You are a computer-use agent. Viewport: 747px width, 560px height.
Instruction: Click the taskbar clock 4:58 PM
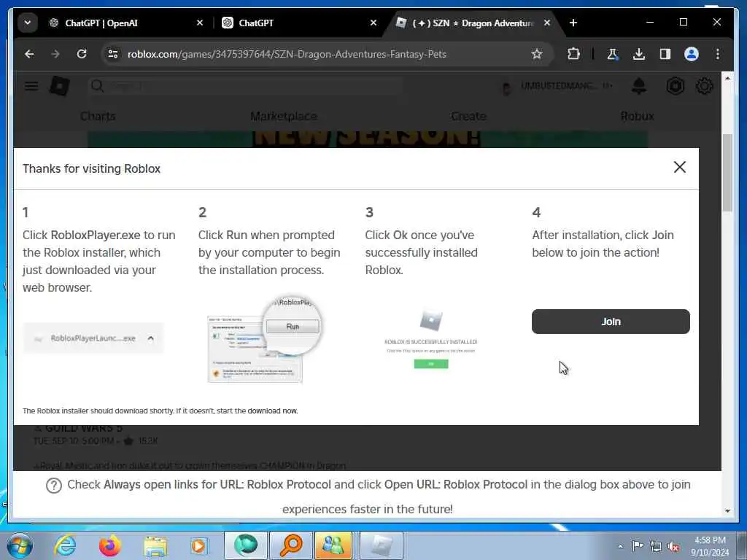click(710, 540)
